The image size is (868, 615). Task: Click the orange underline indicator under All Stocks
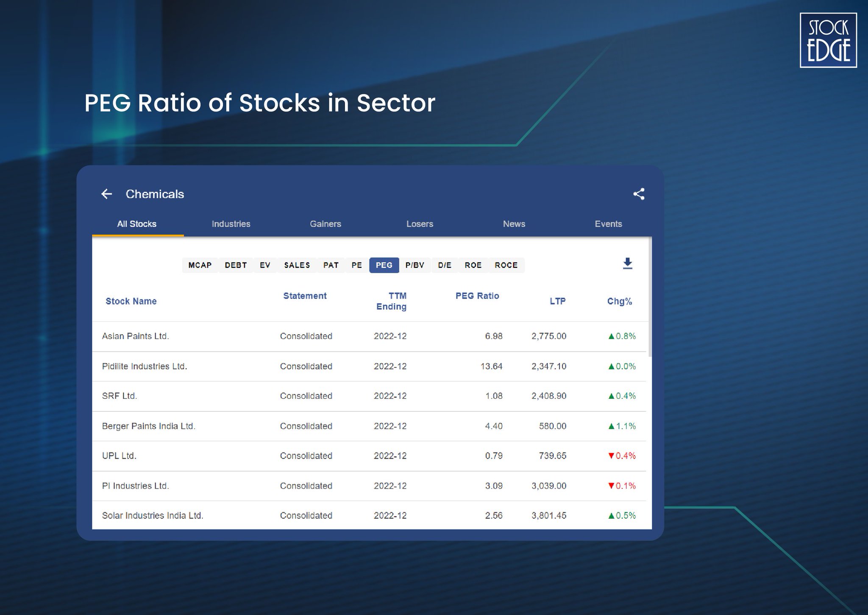click(x=137, y=234)
